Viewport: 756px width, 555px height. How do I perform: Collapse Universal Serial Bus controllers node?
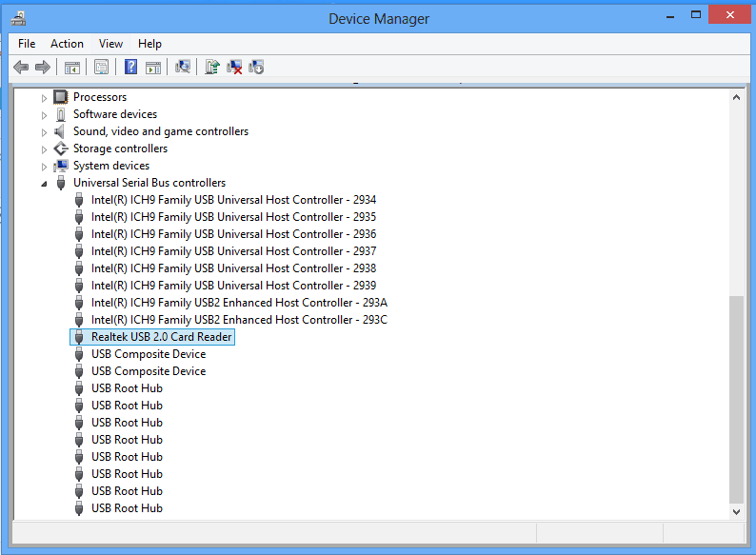point(44,184)
